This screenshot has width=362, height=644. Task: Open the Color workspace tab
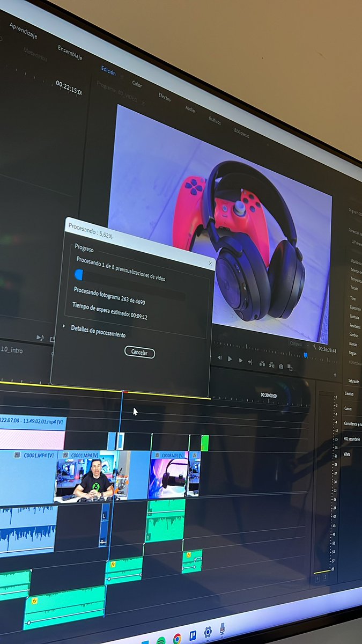click(x=137, y=84)
